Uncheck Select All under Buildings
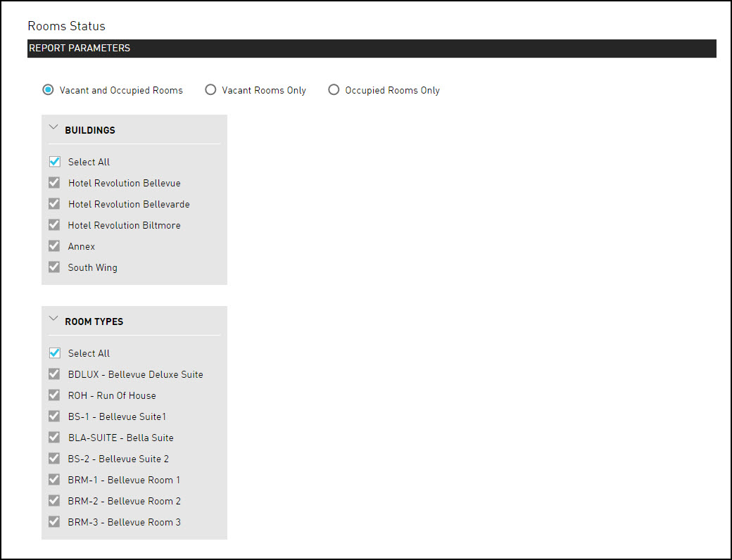Image resolution: width=732 pixels, height=560 pixels. (x=54, y=161)
